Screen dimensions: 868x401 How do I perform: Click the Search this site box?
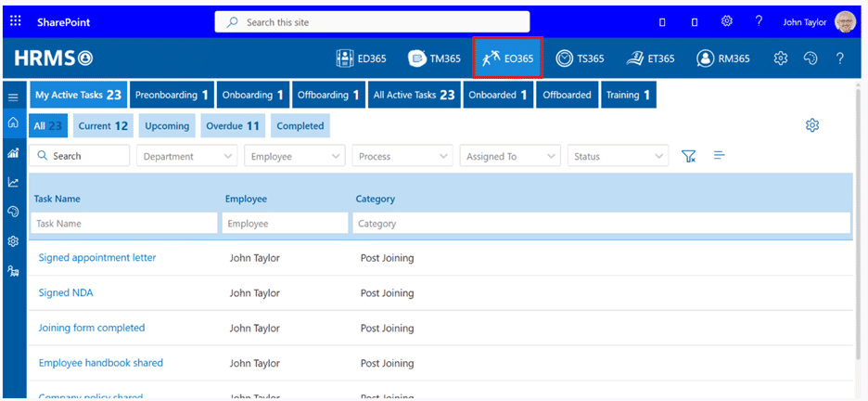(372, 22)
